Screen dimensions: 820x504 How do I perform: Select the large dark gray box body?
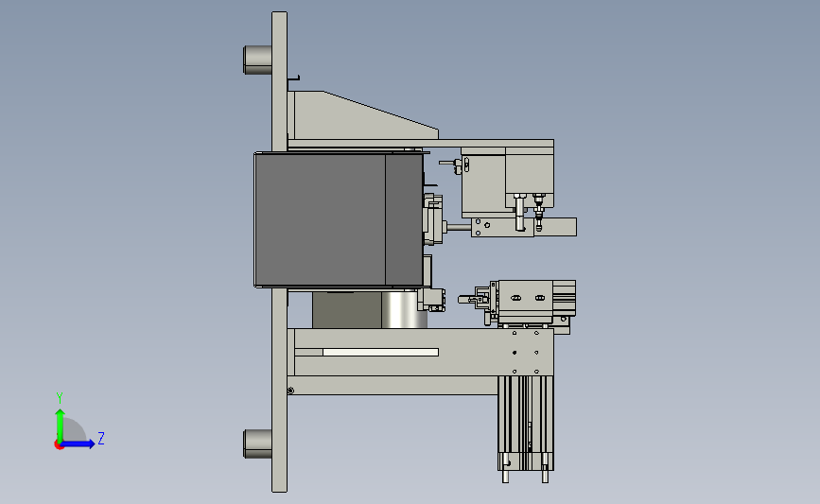pos(339,219)
